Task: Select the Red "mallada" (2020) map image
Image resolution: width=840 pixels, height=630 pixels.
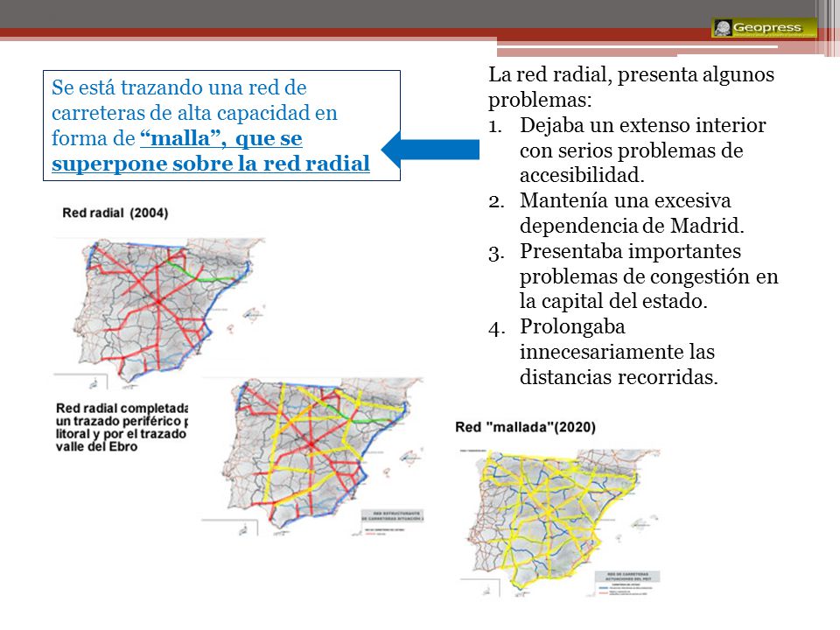Action: (560, 522)
